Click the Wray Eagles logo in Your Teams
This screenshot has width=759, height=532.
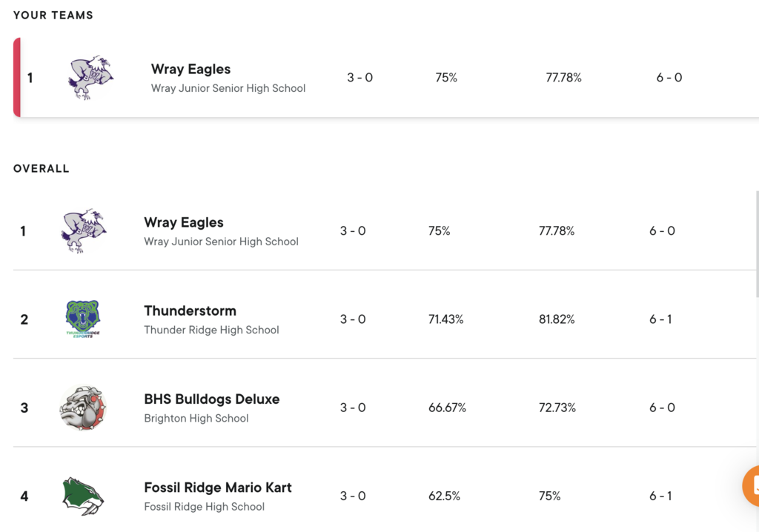[90, 77]
